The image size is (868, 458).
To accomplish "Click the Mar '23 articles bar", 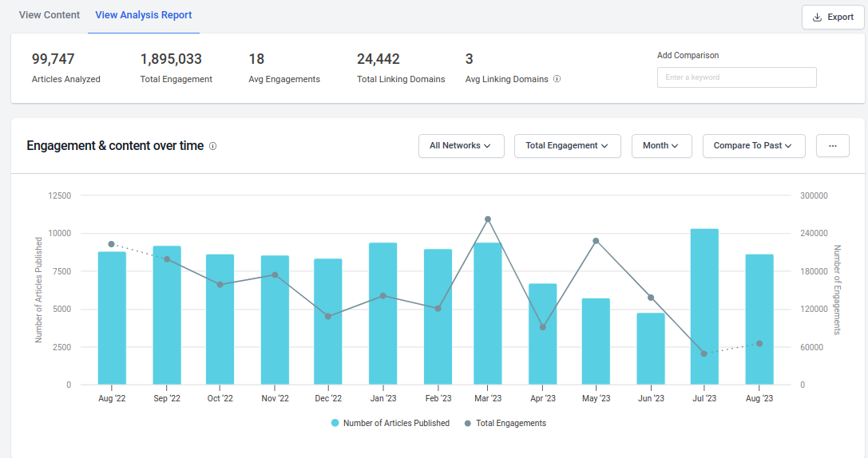I will pos(488,314).
